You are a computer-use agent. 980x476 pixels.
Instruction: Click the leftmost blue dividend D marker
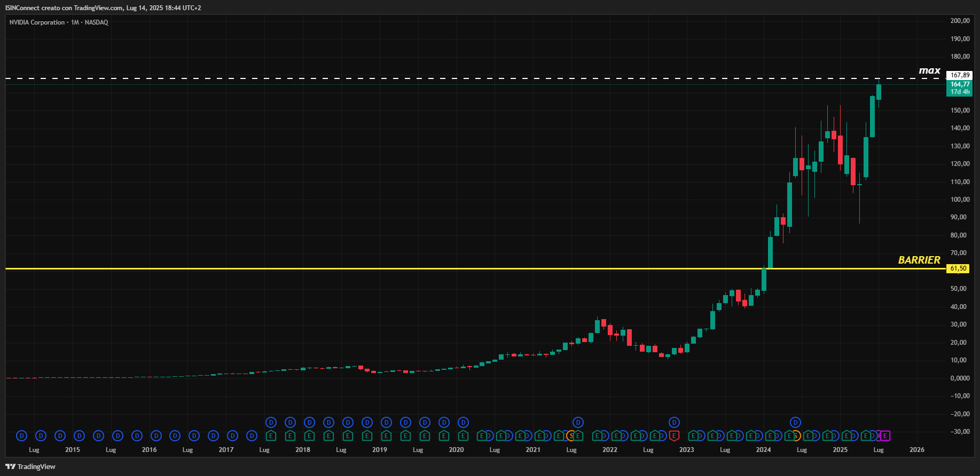(21, 436)
